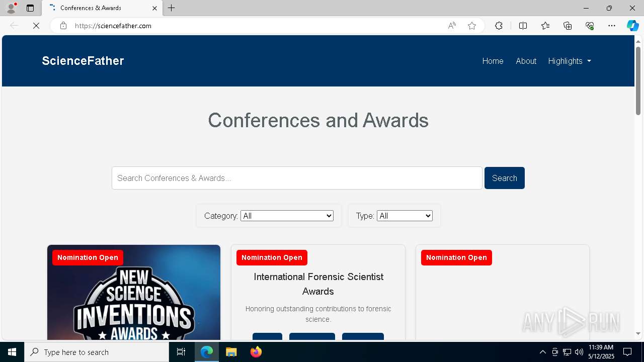
Task: Open the Copilot sidebar icon
Action: pyautogui.click(x=632, y=26)
